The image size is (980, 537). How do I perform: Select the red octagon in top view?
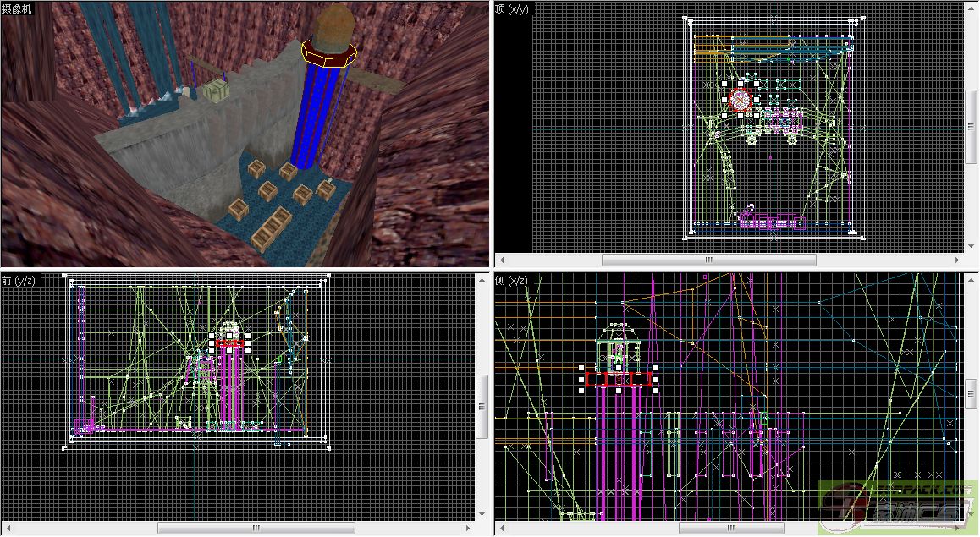[741, 100]
